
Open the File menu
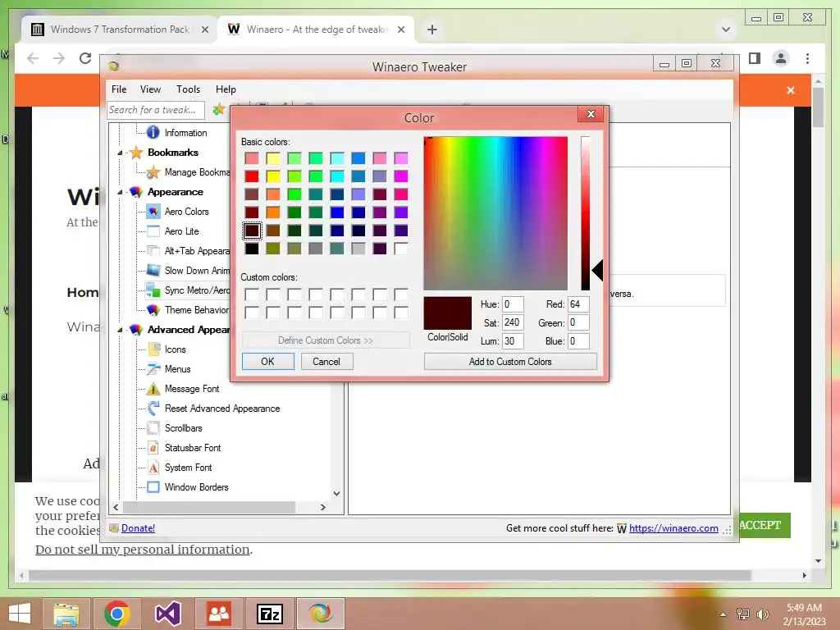point(119,89)
